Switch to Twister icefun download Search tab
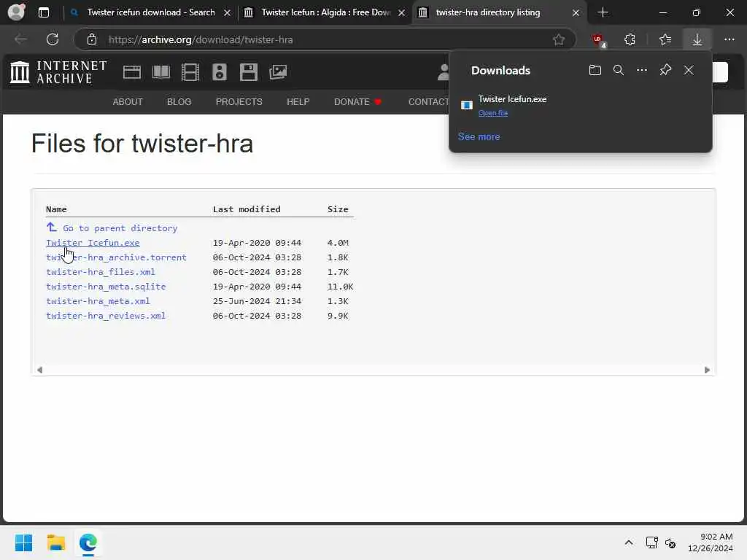747x560 pixels. [x=150, y=12]
